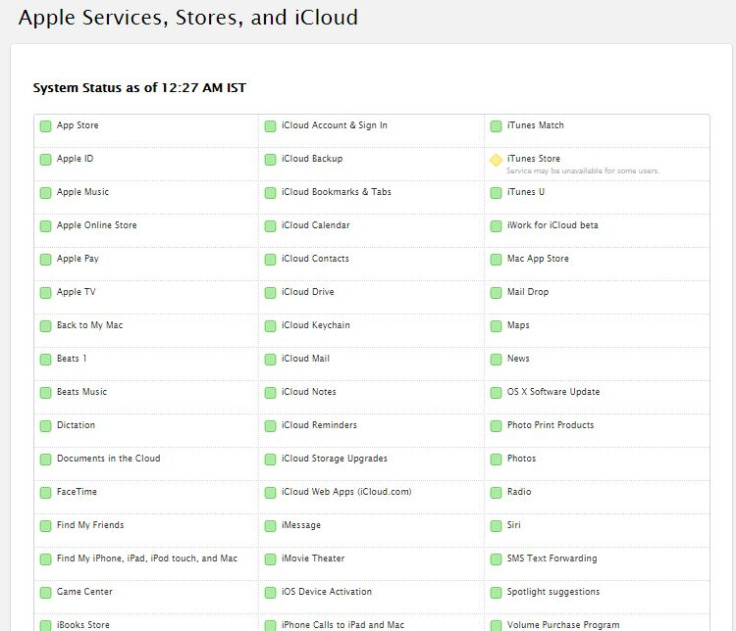Click the green indicator for Beats 1
The width and height of the screenshot is (736, 631).
pyautogui.click(x=46, y=360)
